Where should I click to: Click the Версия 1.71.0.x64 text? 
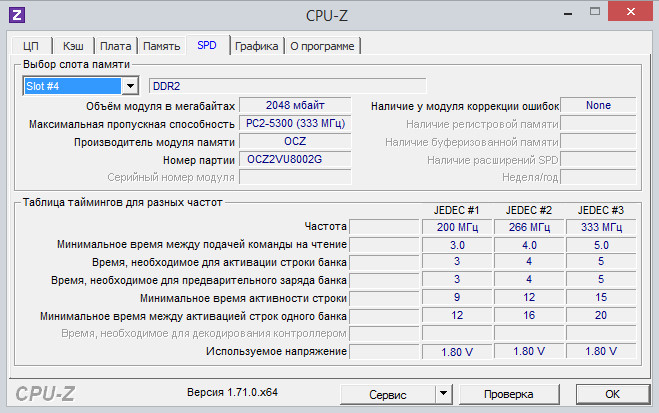[x=232, y=392]
